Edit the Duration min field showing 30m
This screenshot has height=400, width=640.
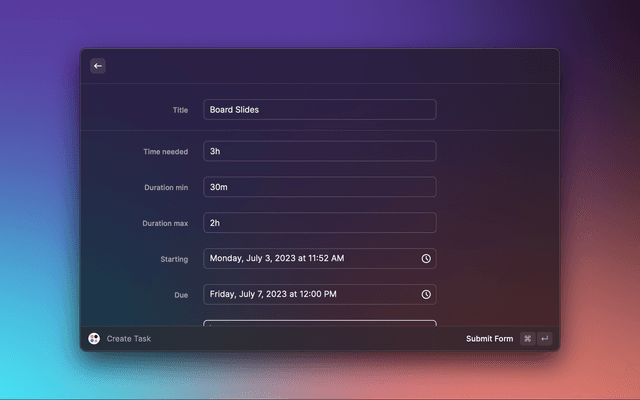point(319,187)
